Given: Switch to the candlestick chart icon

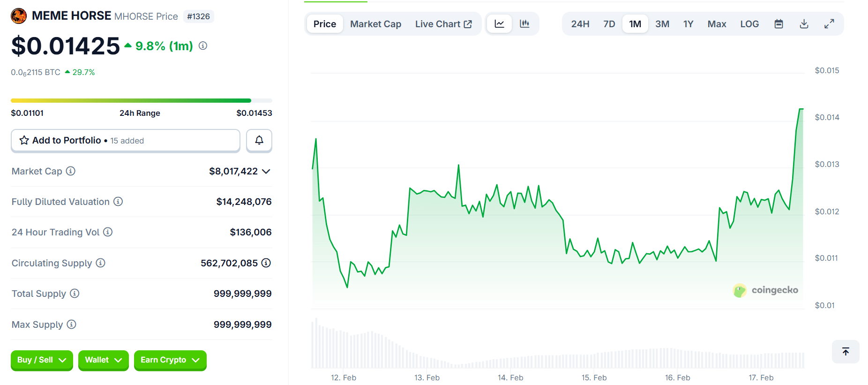Looking at the screenshot, I should (524, 24).
